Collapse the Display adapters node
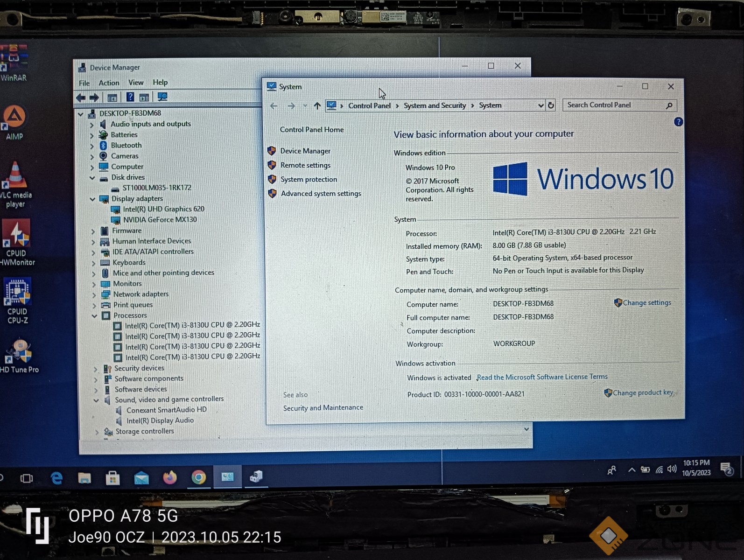This screenshot has width=744, height=560. pos(92,199)
